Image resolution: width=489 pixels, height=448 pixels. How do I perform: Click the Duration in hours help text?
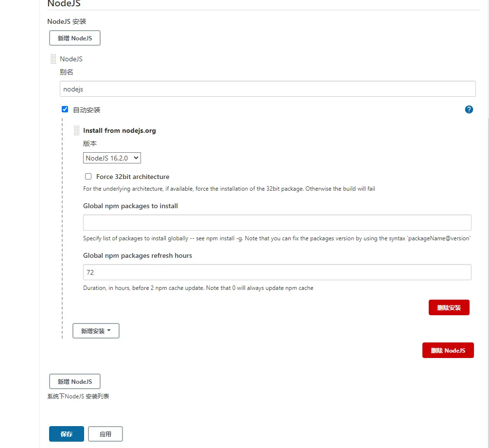point(198,288)
